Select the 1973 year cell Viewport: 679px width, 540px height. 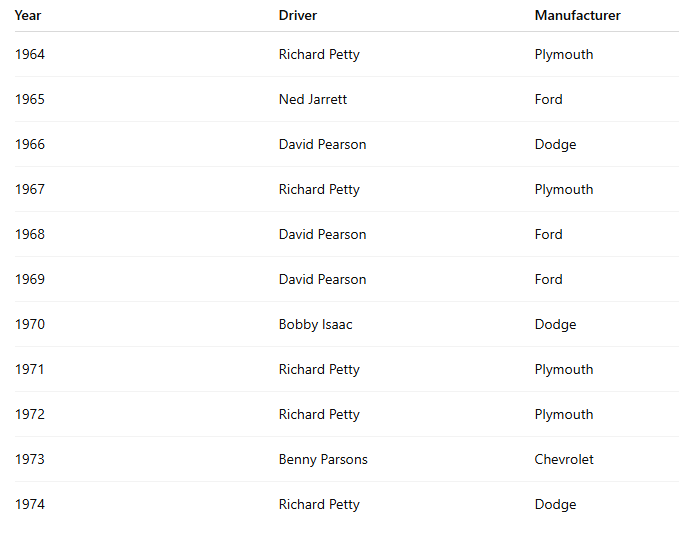pyautogui.click(x=30, y=460)
